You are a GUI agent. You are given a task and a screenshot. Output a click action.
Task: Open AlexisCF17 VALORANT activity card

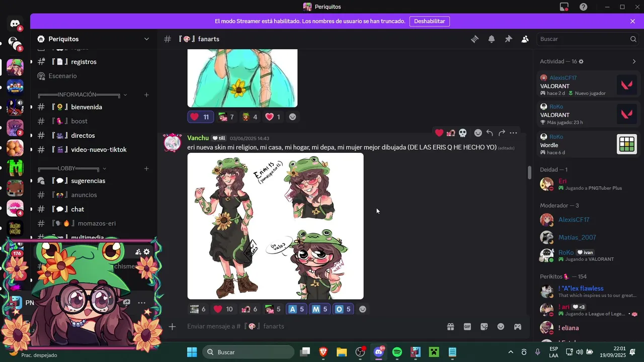pos(588,85)
